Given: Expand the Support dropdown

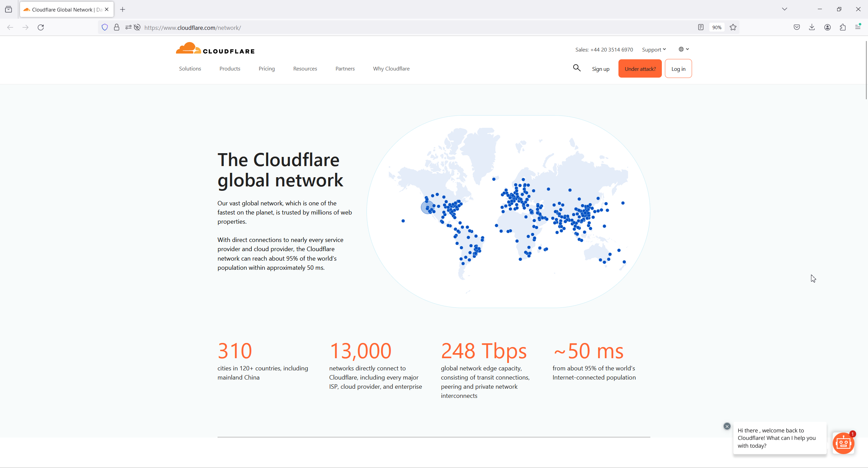Looking at the screenshot, I should coord(654,49).
